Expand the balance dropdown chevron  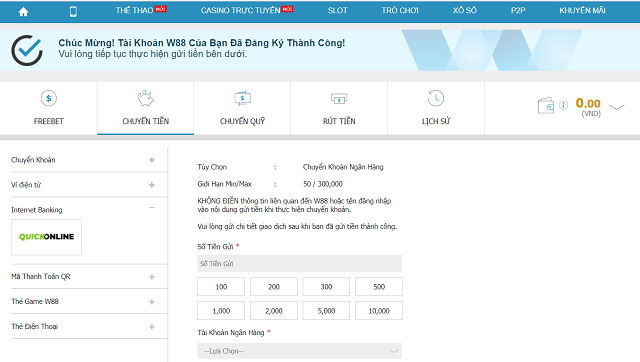click(616, 107)
